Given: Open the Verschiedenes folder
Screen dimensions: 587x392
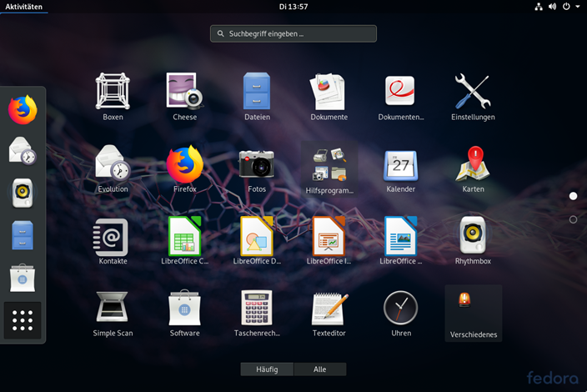Looking at the screenshot, I should 474,314.
